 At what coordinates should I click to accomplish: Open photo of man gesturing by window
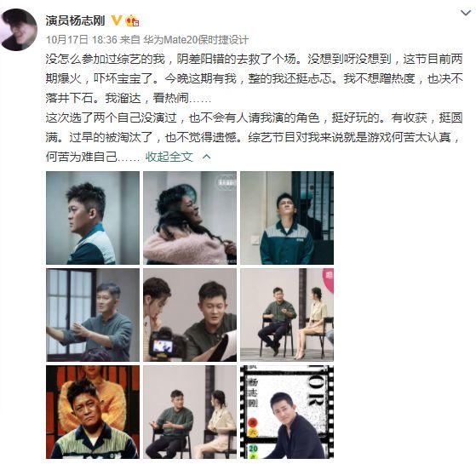[93, 315]
